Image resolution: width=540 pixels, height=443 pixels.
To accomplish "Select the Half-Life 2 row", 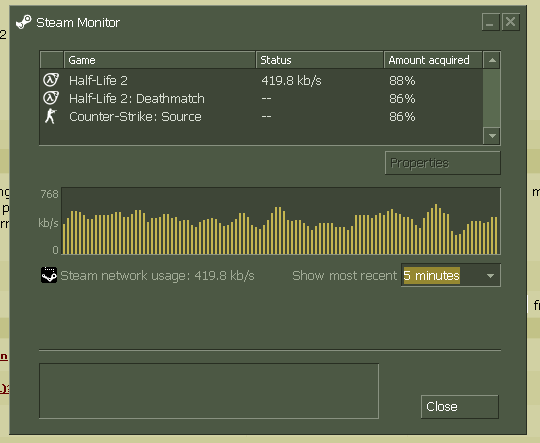I will point(261,80).
